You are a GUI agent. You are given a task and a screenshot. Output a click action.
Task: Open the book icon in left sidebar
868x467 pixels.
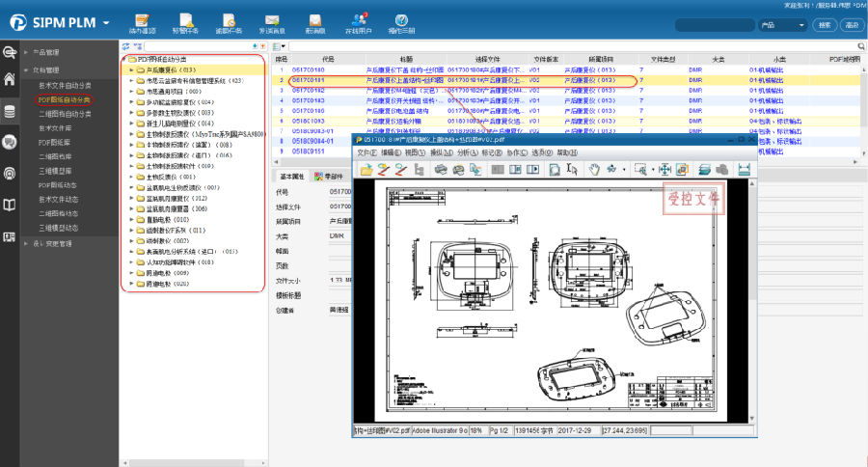click(x=10, y=205)
